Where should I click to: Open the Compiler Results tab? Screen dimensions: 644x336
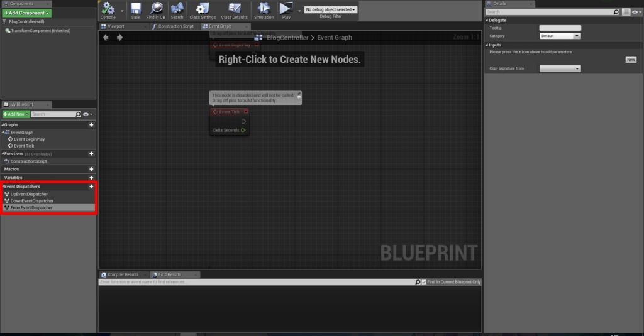[x=123, y=274]
